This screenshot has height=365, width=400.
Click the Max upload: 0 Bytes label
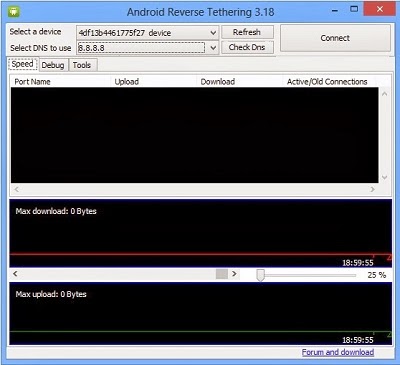pos(51,294)
